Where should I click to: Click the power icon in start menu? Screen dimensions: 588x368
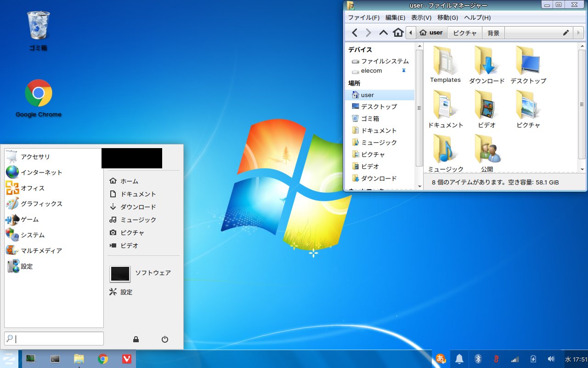(165, 339)
